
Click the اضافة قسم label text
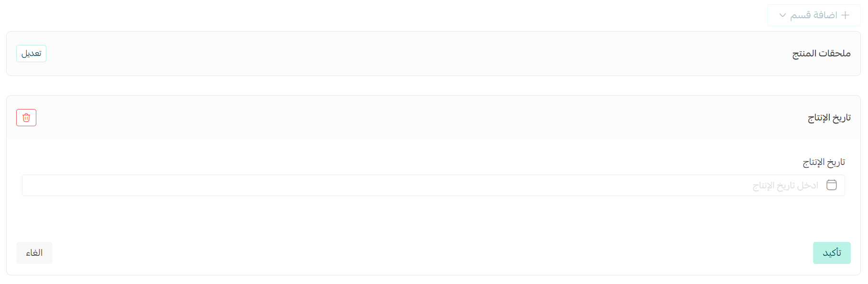tap(814, 15)
